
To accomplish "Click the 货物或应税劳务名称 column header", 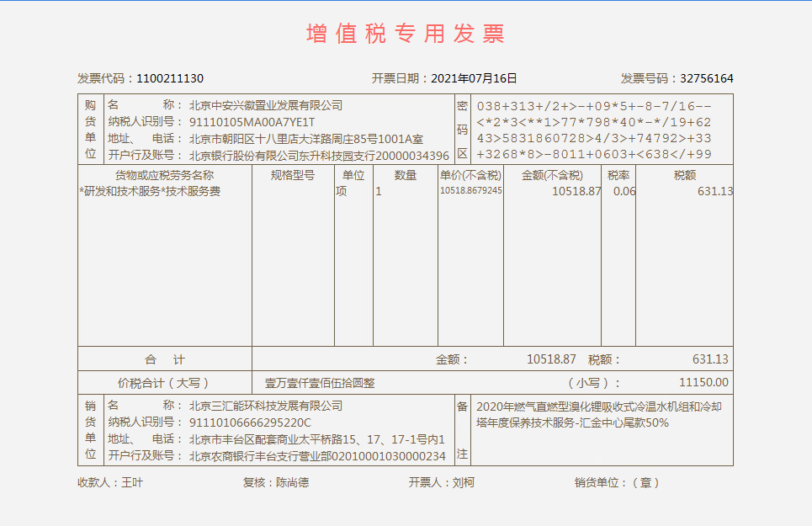I will 164,176.
